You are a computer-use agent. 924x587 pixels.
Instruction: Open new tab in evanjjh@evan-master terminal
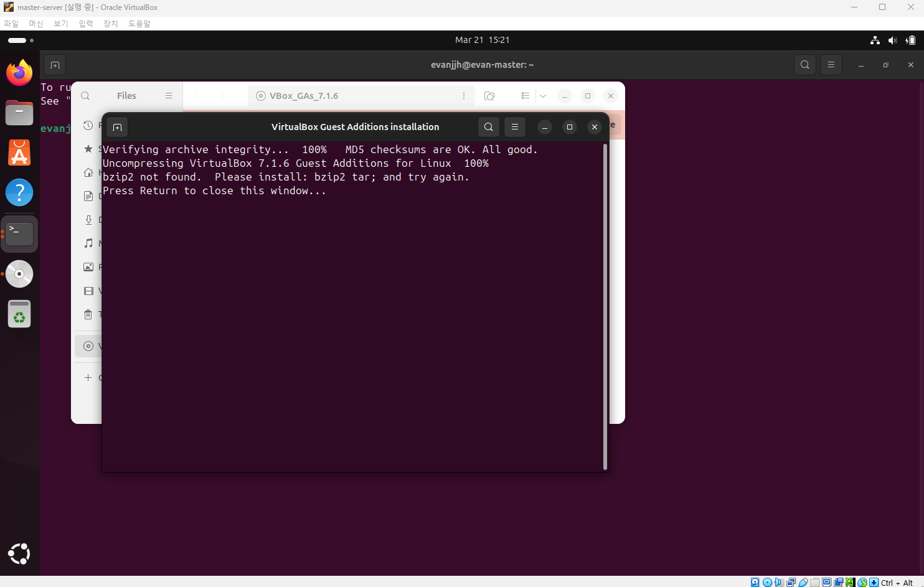point(55,65)
